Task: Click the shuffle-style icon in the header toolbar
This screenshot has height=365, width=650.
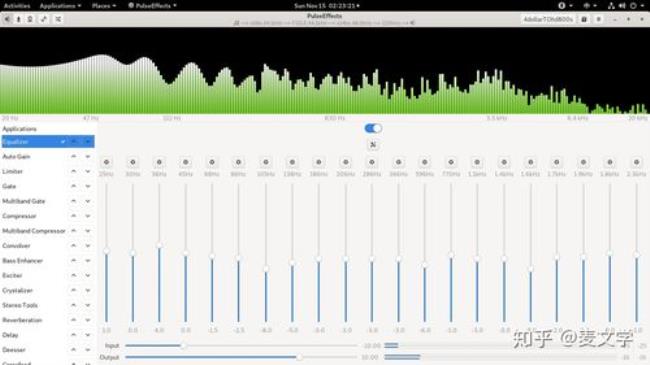Action: [58, 19]
